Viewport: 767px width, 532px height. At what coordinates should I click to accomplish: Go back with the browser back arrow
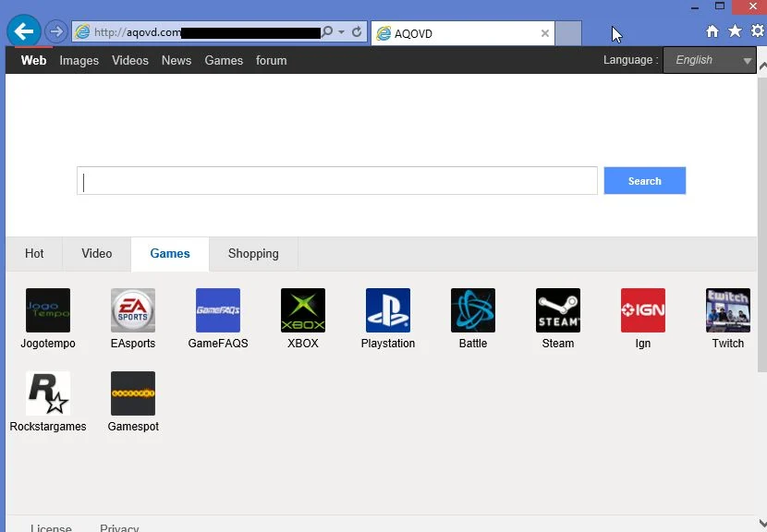(23, 31)
